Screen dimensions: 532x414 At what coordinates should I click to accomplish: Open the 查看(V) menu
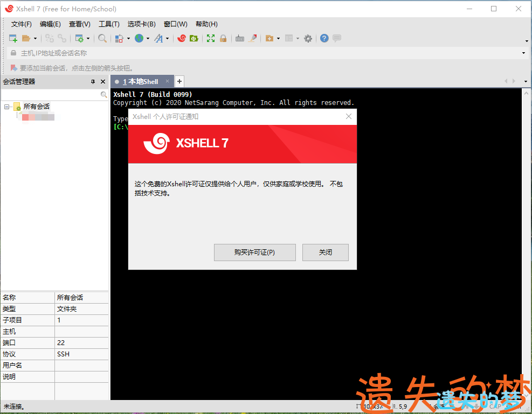click(79, 24)
